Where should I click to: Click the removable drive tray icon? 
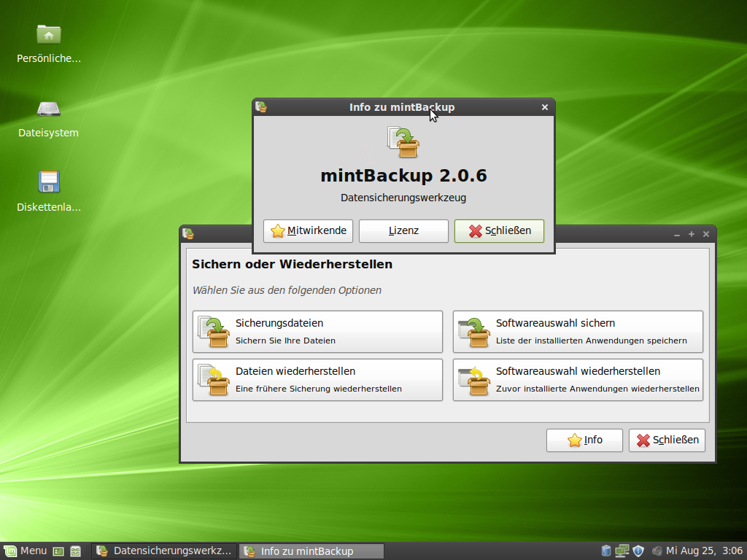pos(605,551)
